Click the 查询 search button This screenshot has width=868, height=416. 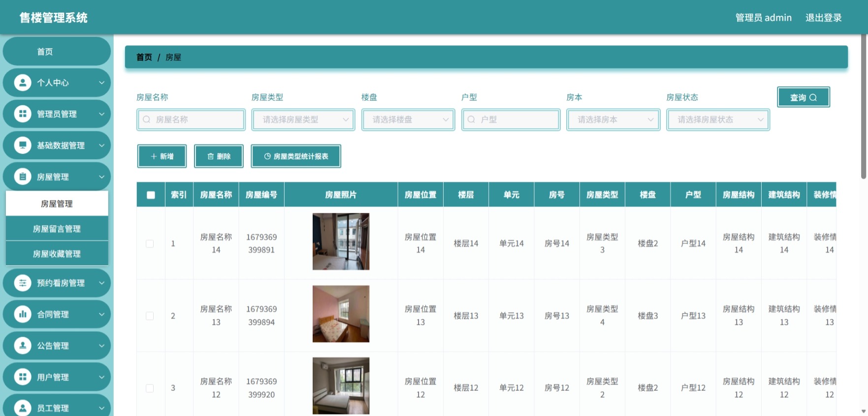click(804, 97)
